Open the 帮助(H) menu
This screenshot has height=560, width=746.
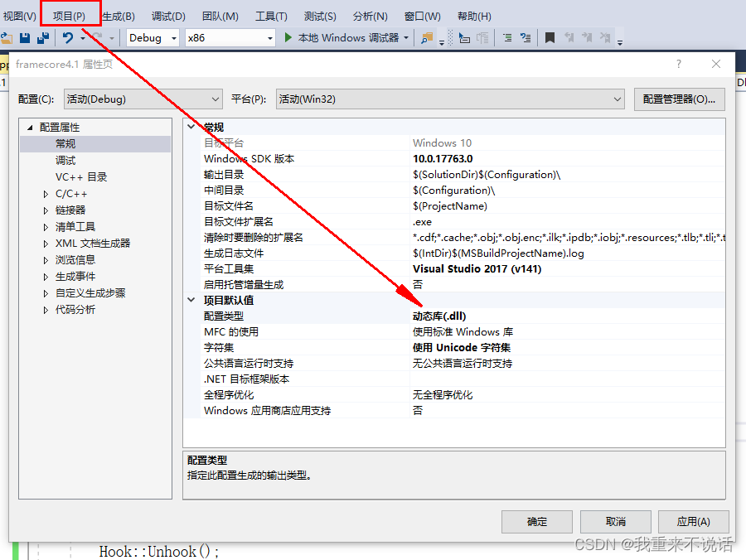point(474,17)
